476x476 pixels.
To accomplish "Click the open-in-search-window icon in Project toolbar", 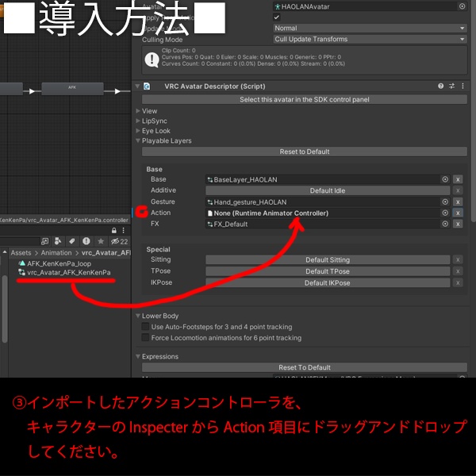I will (x=44, y=241).
